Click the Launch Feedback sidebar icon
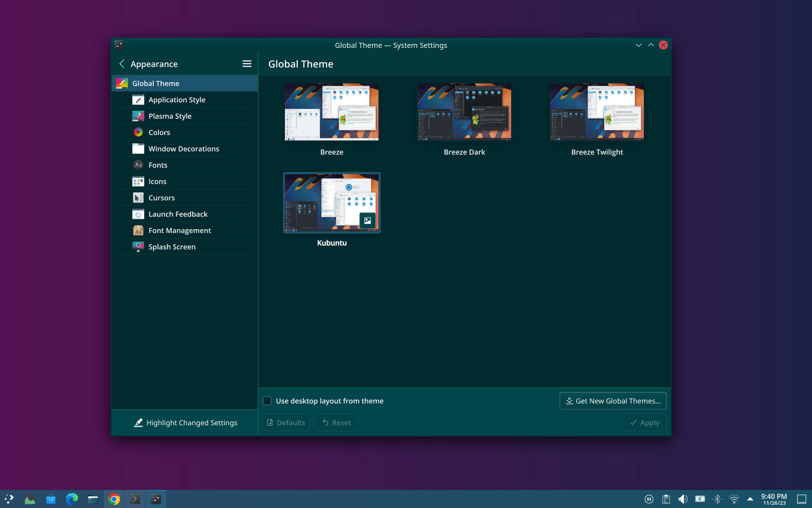The image size is (812, 508). point(138,214)
